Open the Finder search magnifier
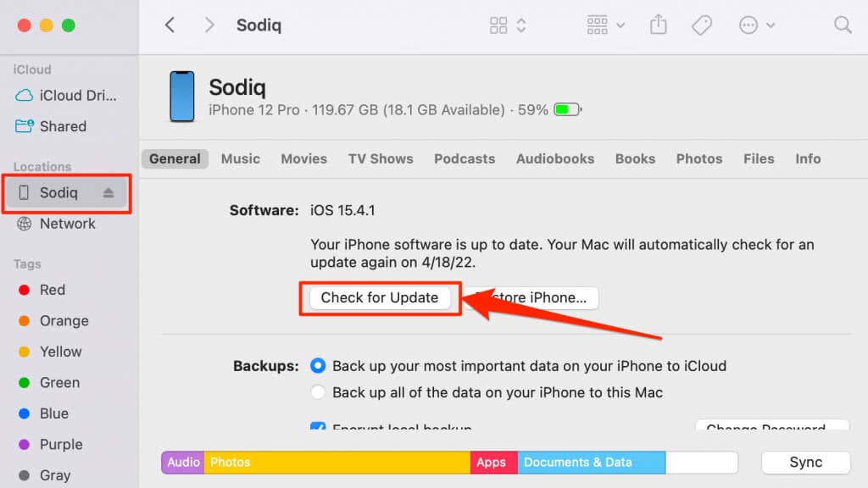The width and height of the screenshot is (868, 488). click(843, 25)
